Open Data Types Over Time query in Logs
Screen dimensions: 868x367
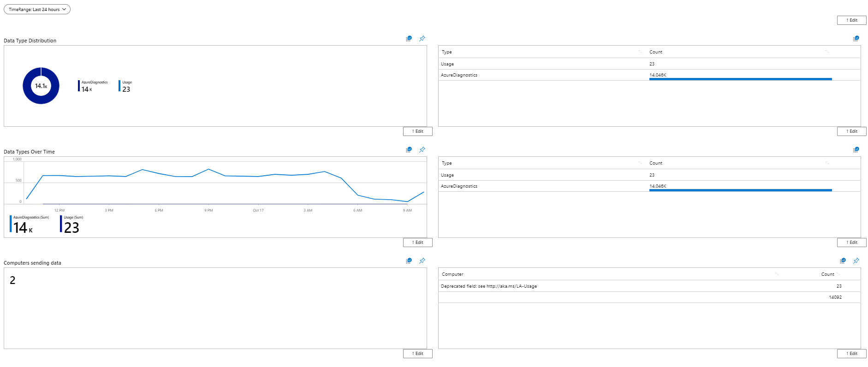pos(409,150)
